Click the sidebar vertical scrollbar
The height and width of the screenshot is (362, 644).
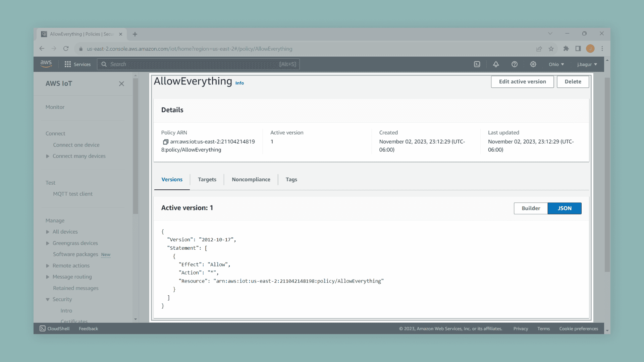(x=136, y=146)
